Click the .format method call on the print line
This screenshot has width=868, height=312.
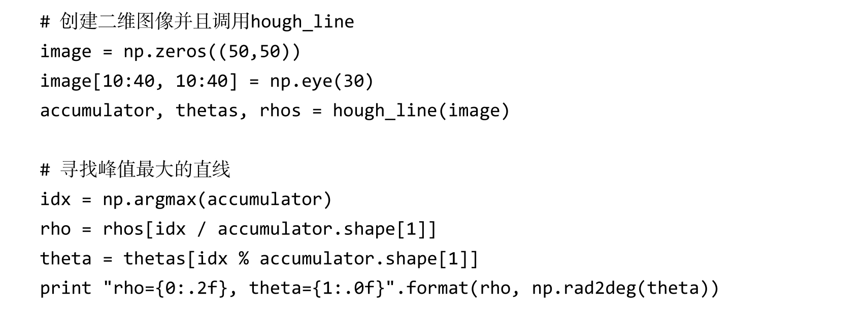click(433, 288)
